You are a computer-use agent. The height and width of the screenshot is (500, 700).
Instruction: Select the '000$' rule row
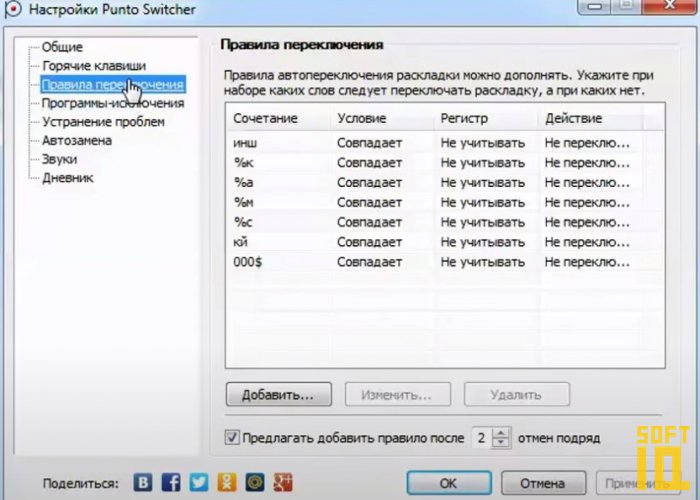pyautogui.click(x=445, y=262)
